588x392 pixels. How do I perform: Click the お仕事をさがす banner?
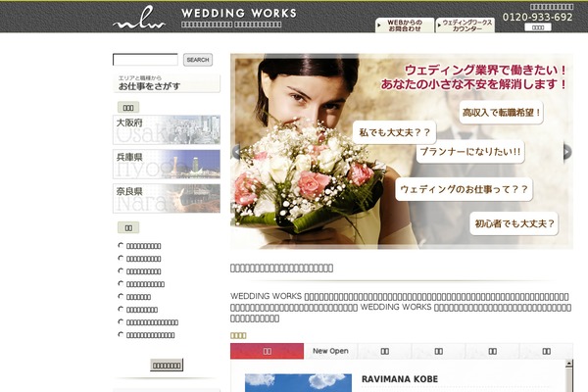(167, 83)
